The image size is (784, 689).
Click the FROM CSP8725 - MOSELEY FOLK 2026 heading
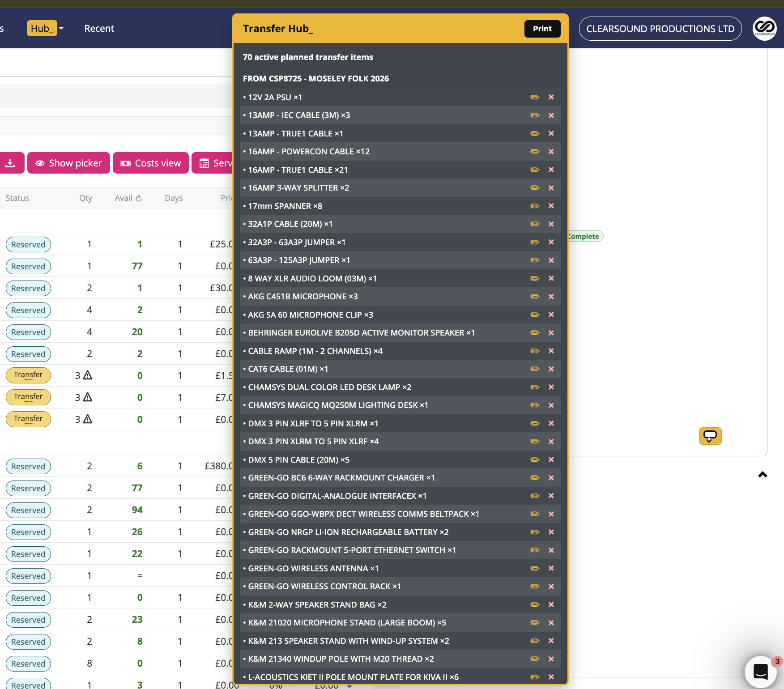point(316,79)
